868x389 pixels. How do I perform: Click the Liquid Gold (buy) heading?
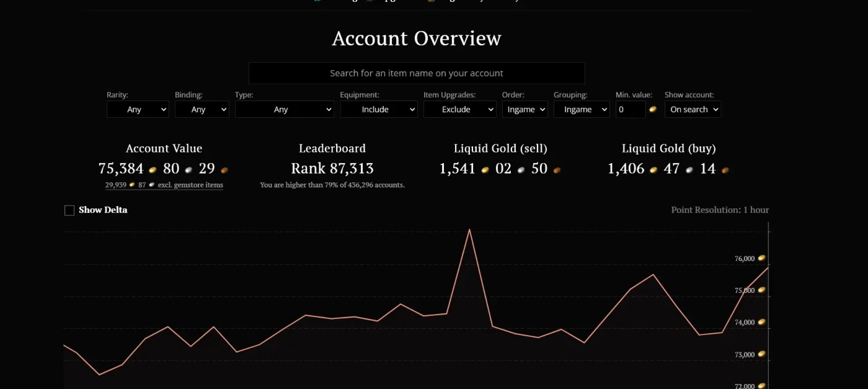(x=669, y=148)
